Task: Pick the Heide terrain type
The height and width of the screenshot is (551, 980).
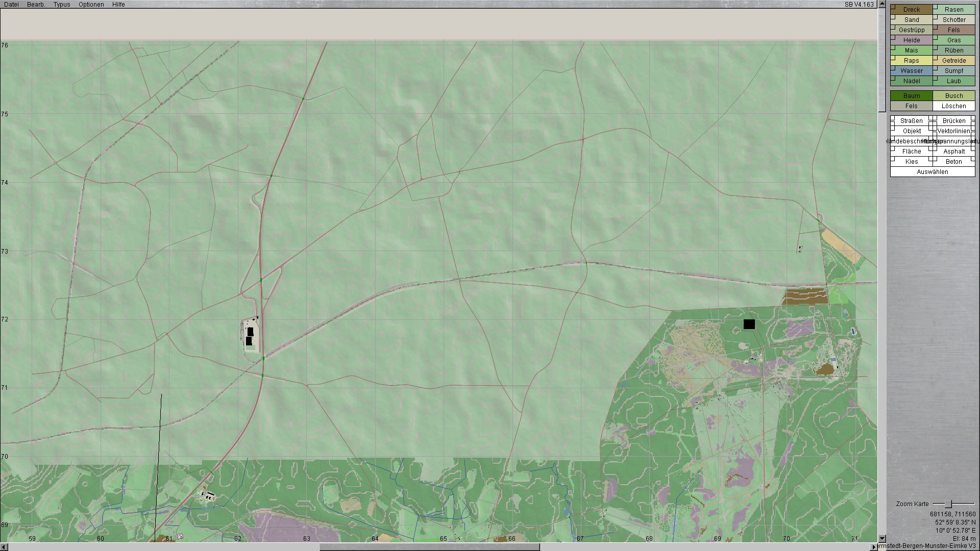Action: click(x=911, y=40)
